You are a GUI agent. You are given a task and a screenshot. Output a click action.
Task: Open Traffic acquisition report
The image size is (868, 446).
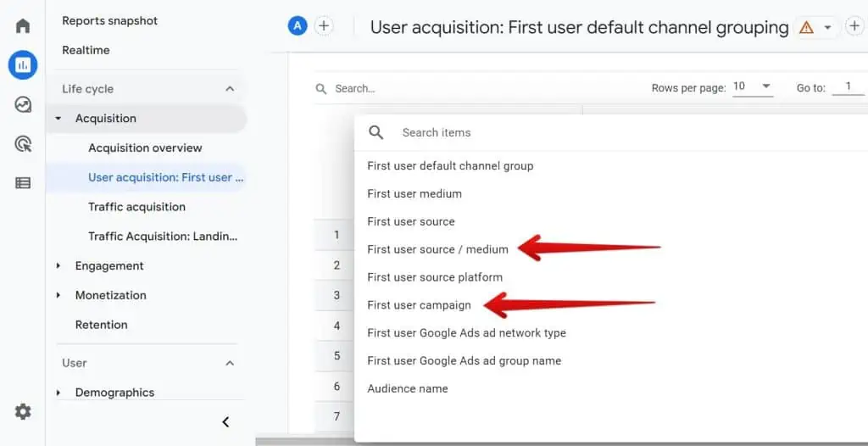tap(136, 207)
